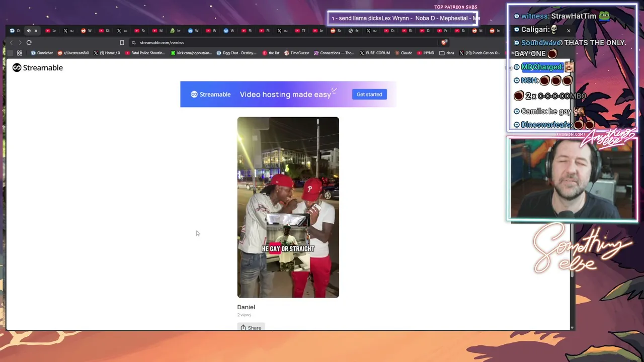The height and width of the screenshot is (362, 644).
Task: Open the Fatal Police Shootin... bookmark
Action: tap(145, 53)
